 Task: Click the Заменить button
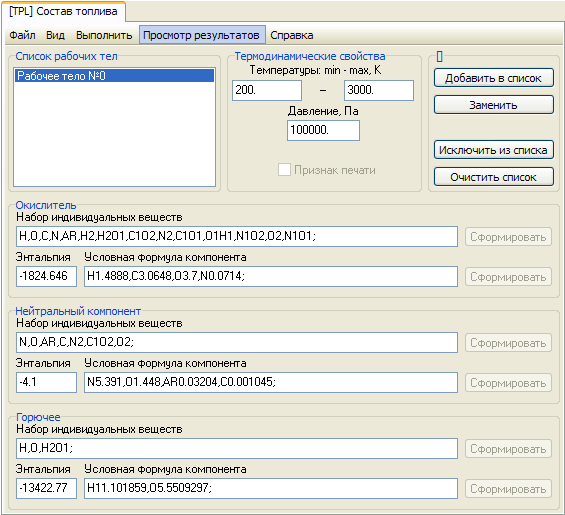point(494,105)
